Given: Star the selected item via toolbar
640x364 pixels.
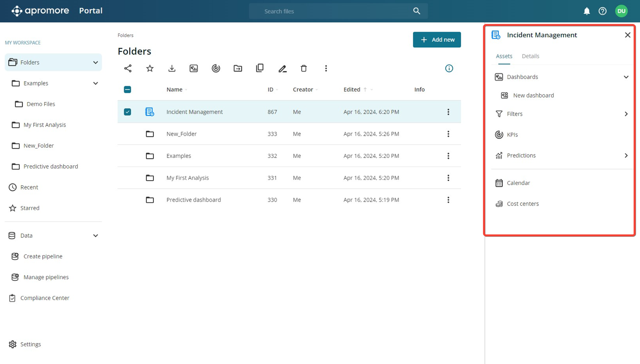Looking at the screenshot, I should click(x=150, y=68).
